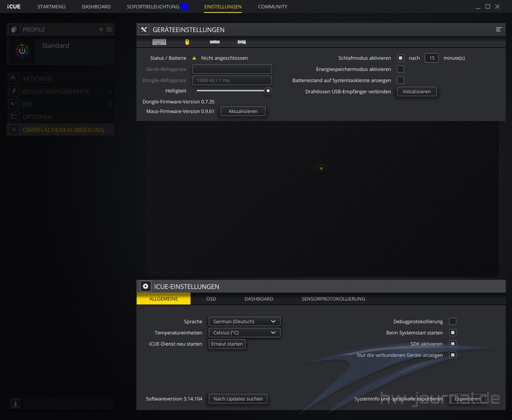
Task: Click the Initialisieren button
Action: pyautogui.click(x=417, y=92)
